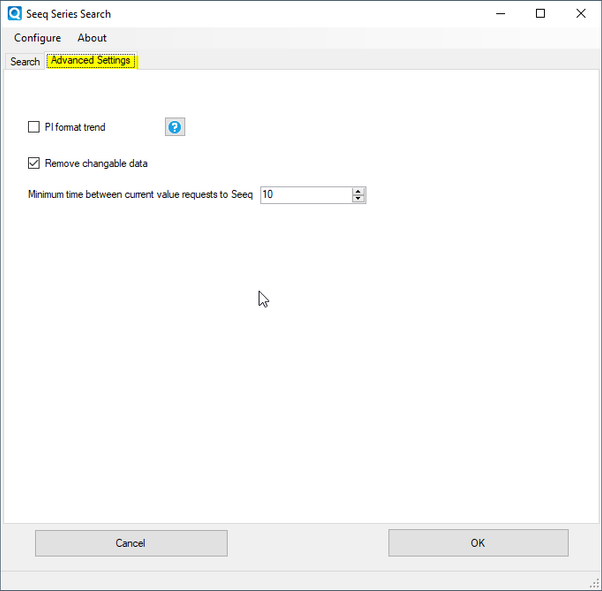Confirm settings with the OK button

[x=478, y=543]
